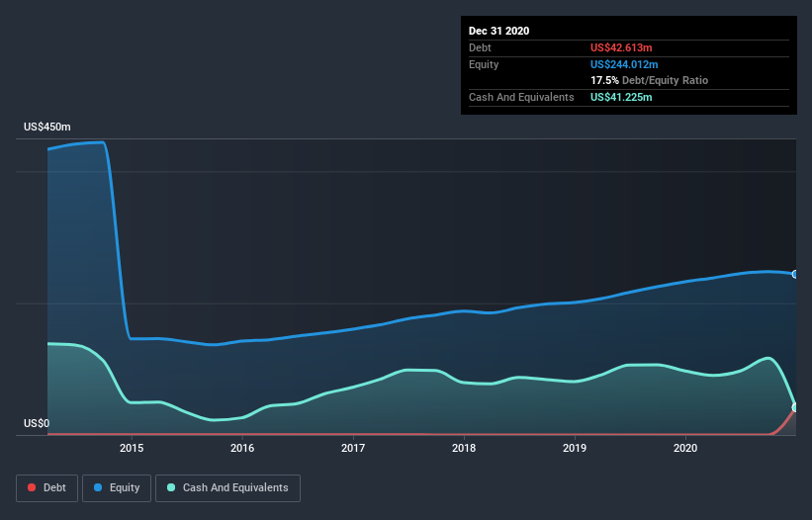This screenshot has height=520, width=812.
Task: Click the 2018 x-axis label
Action: tap(464, 448)
